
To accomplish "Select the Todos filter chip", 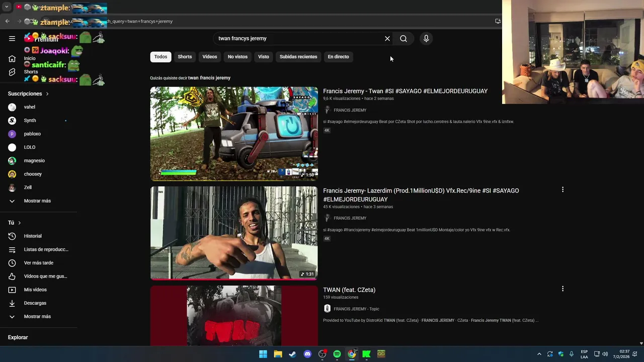I will point(160,57).
